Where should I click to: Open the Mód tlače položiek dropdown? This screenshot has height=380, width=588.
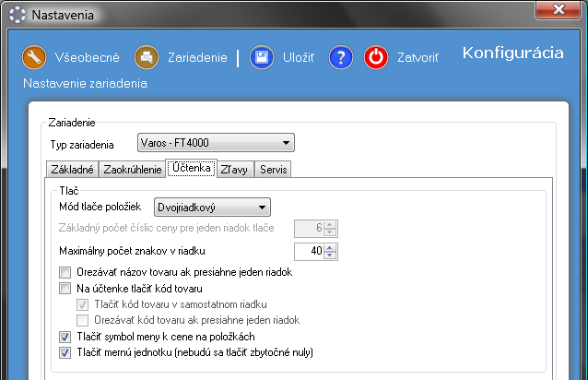pos(212,208)
